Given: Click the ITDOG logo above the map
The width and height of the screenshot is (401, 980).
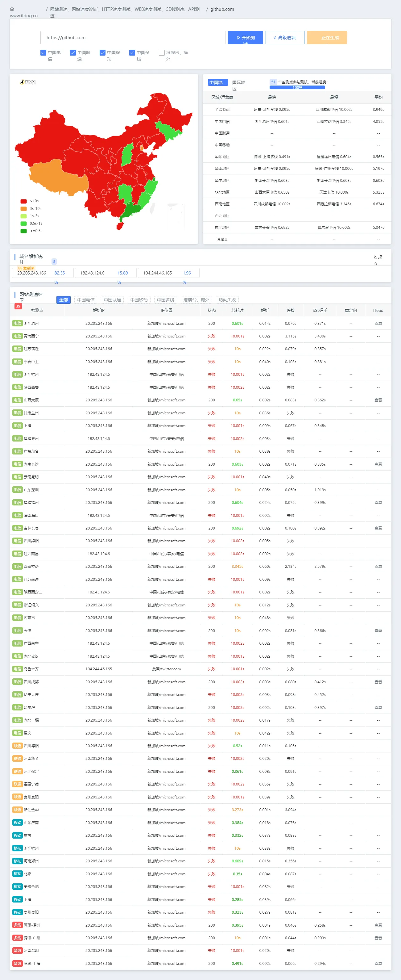Looking at the screenshot, I should 28,82.
